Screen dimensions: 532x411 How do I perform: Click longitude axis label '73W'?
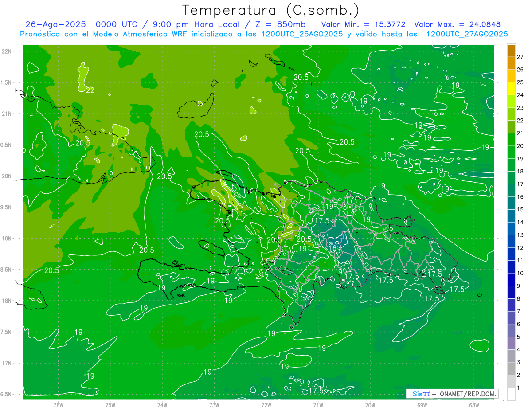[214, 405]
